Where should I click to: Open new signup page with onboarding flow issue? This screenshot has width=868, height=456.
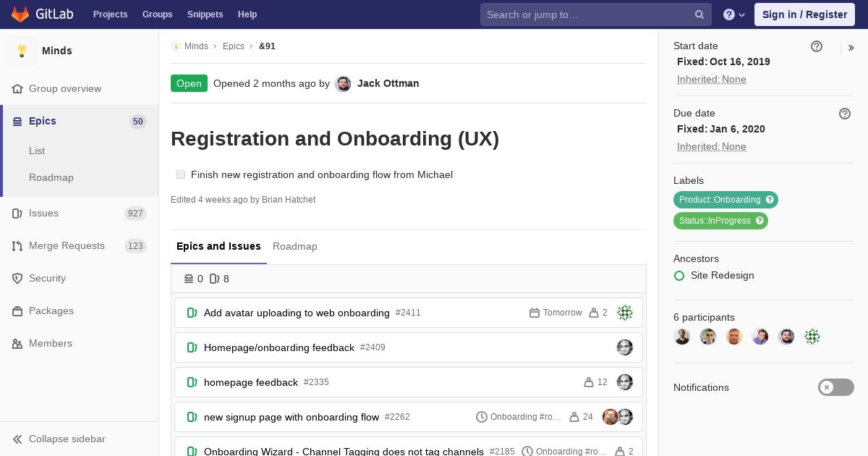coord(292,417)
